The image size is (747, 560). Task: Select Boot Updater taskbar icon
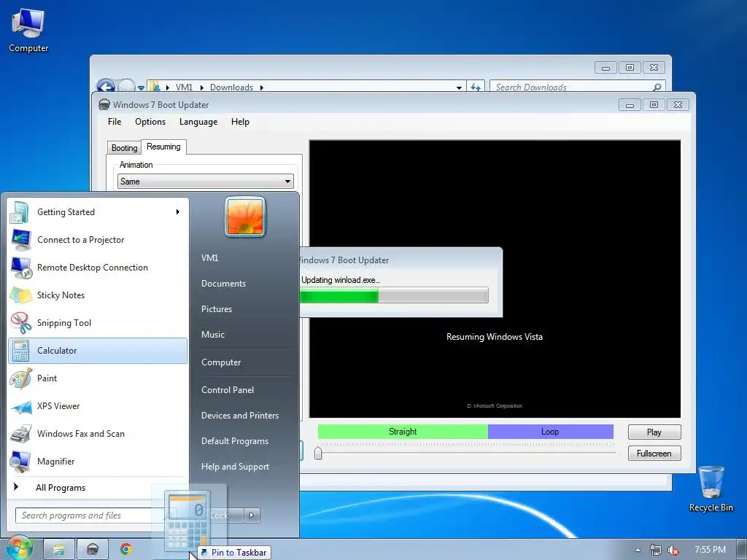(x=93, y=550)
